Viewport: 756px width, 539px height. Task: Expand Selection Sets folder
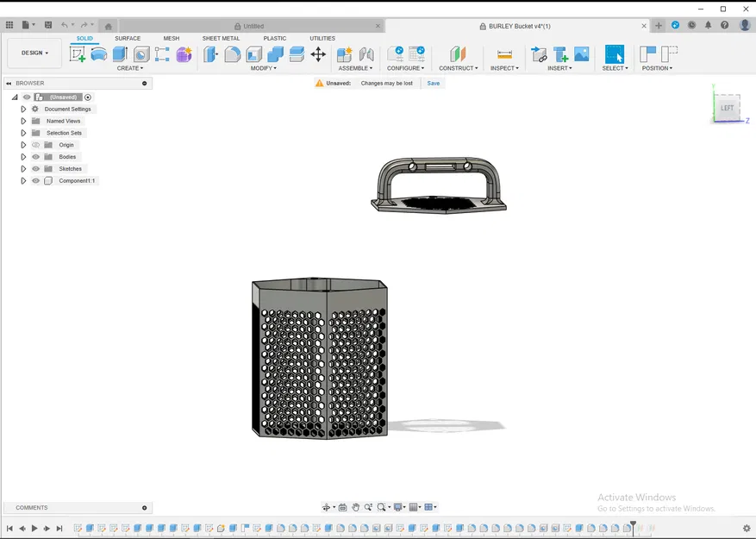[x=23, y=133]
